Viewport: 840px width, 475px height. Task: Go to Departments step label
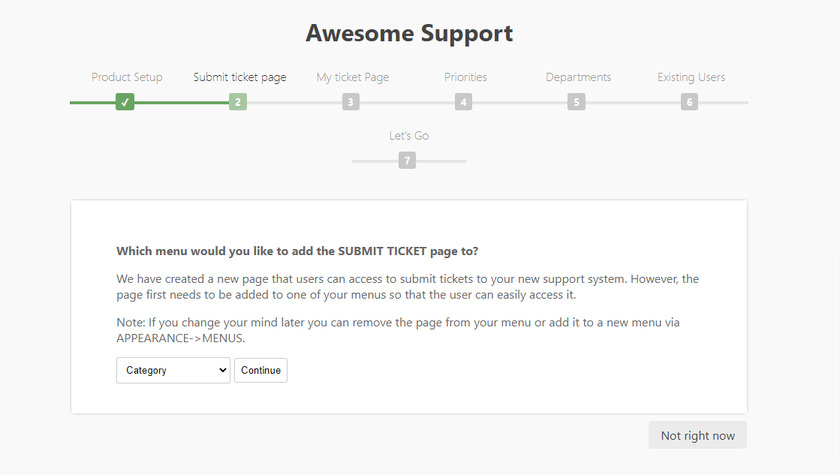point(578,77)
